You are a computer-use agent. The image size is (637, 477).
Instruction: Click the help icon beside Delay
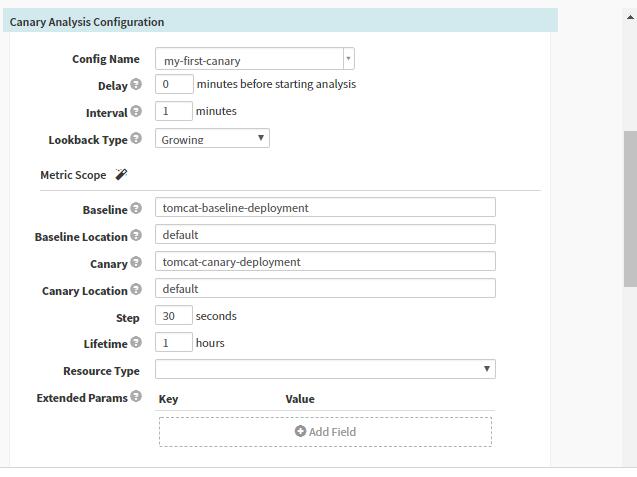pos(136,85)
